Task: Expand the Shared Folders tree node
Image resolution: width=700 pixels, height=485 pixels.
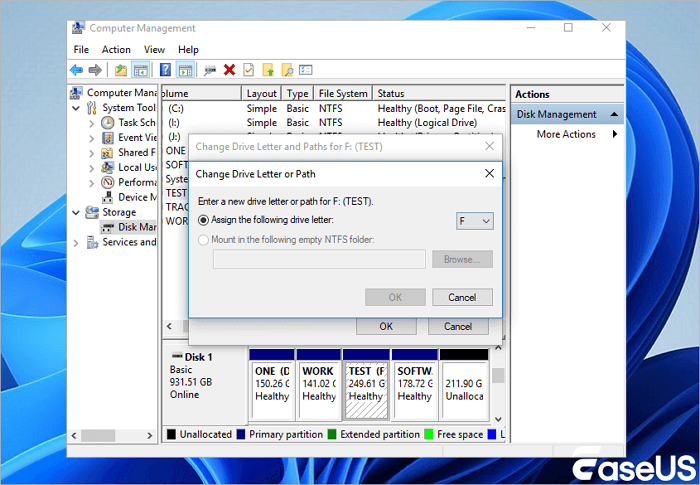Action: tap(92, 154)
